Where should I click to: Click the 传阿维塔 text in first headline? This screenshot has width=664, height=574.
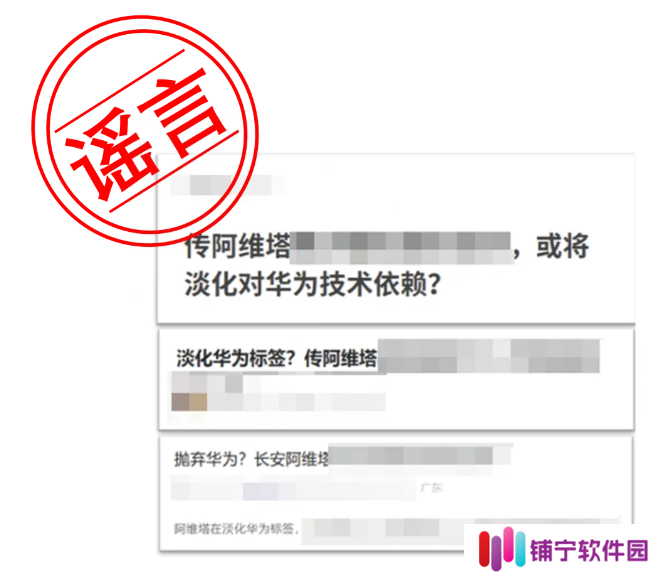point(238,246)
